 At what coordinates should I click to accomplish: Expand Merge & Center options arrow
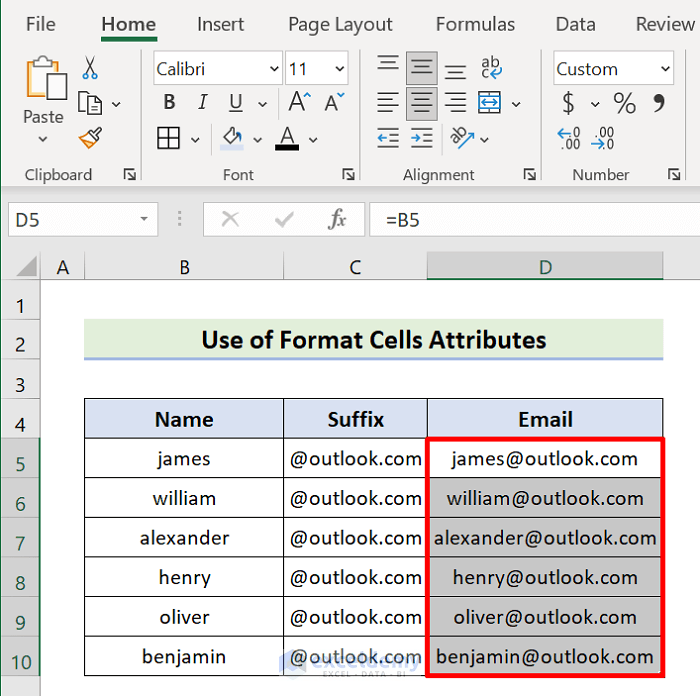pos(516,104)
